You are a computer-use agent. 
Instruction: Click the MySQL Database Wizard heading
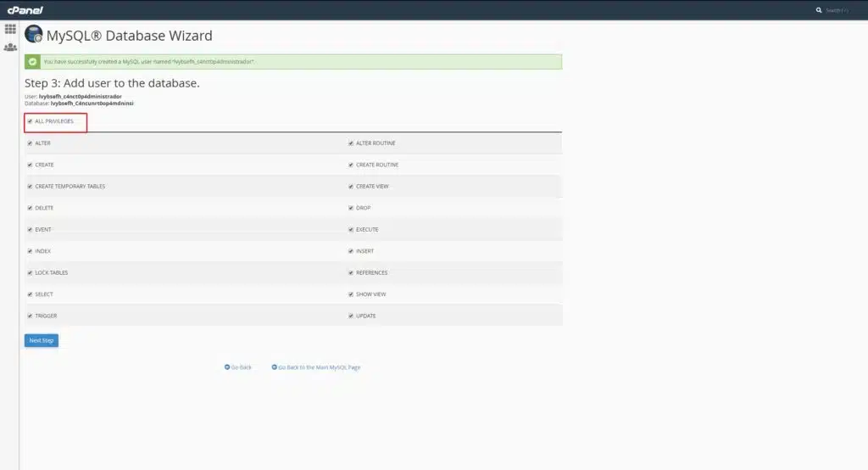[x=130, y=36]
